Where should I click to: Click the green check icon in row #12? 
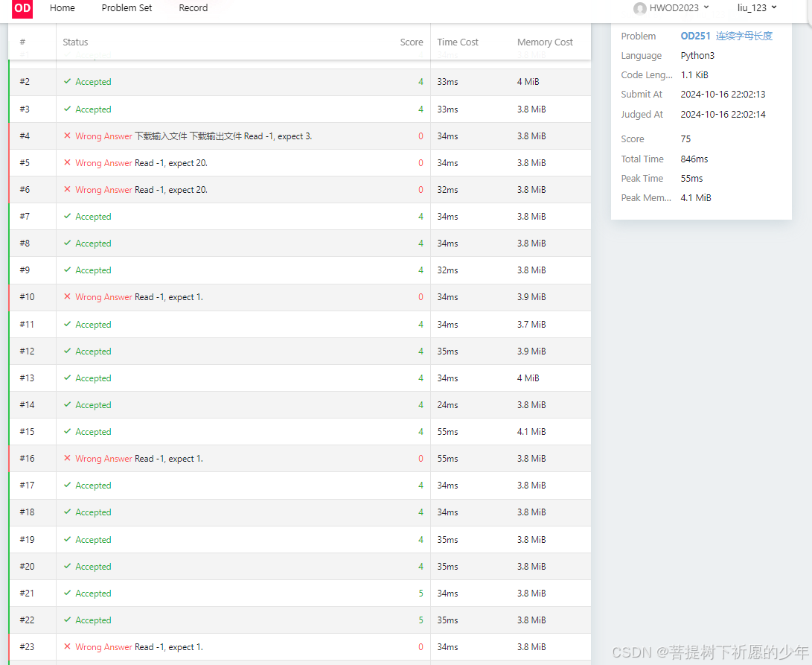(x=67, y=351)
